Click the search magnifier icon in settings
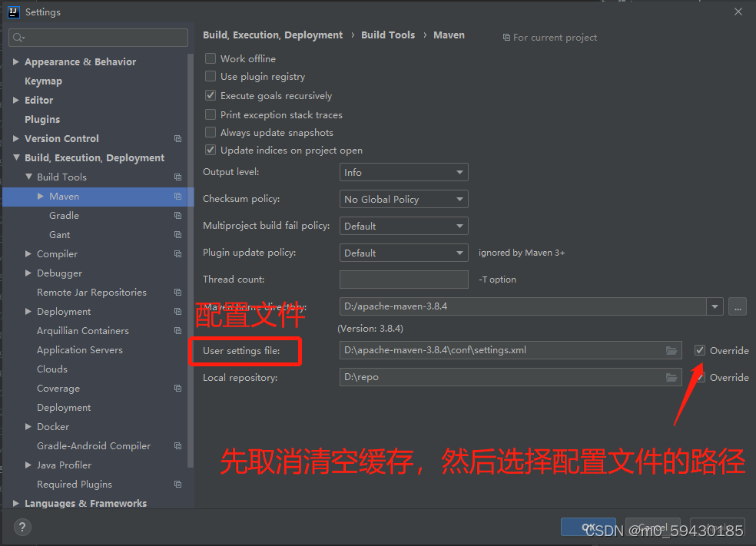Image resolution: width=756 pixels, height=546 pixels. point(18,38)
